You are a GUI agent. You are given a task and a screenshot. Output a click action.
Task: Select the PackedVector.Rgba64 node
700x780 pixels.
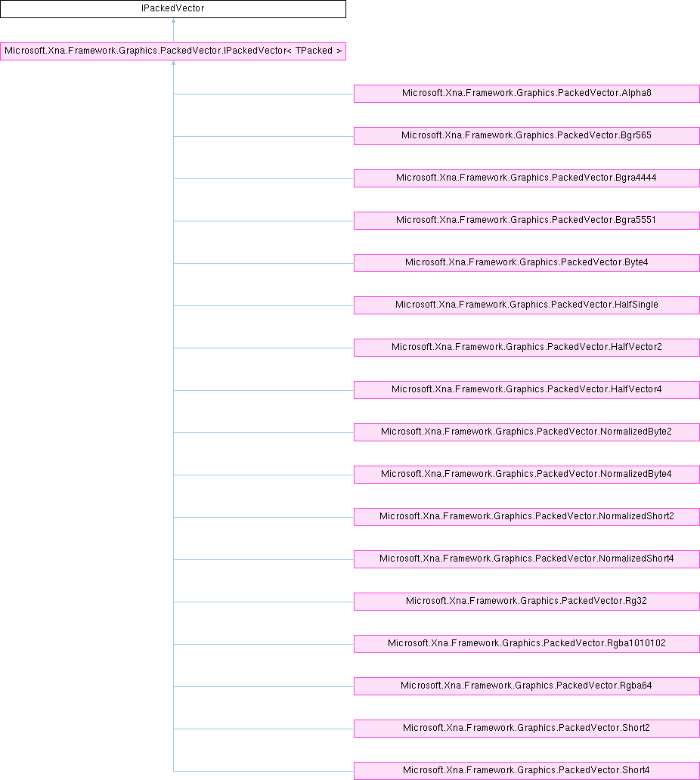527,686
